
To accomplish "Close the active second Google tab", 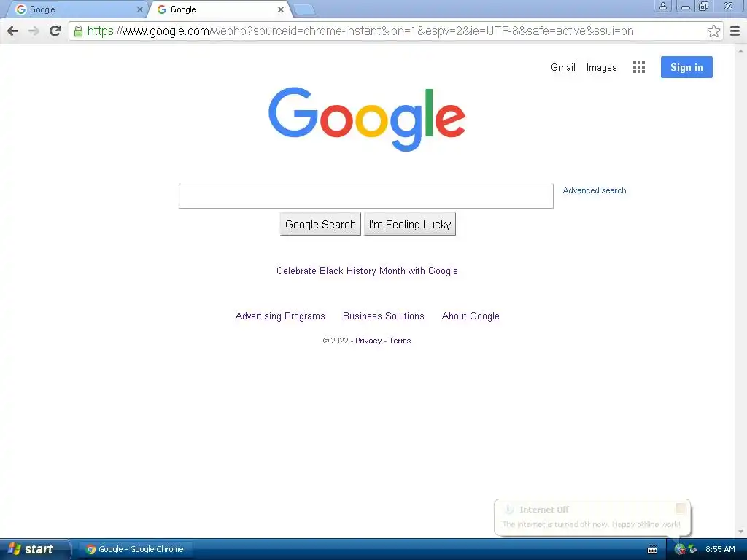I will [x=281, y=9].
